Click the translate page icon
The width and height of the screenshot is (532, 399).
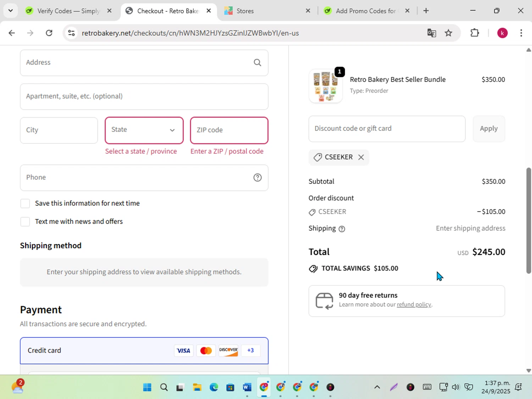pyautogui.click(x=432, y=33)
